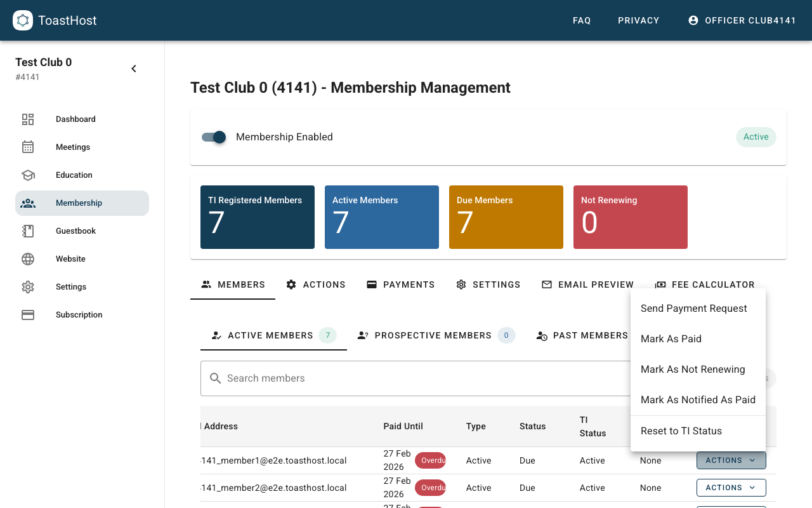This screenshot has height=508, width=812.
Task: Select the Meetings calendar icon
Action: pos(28,147)
